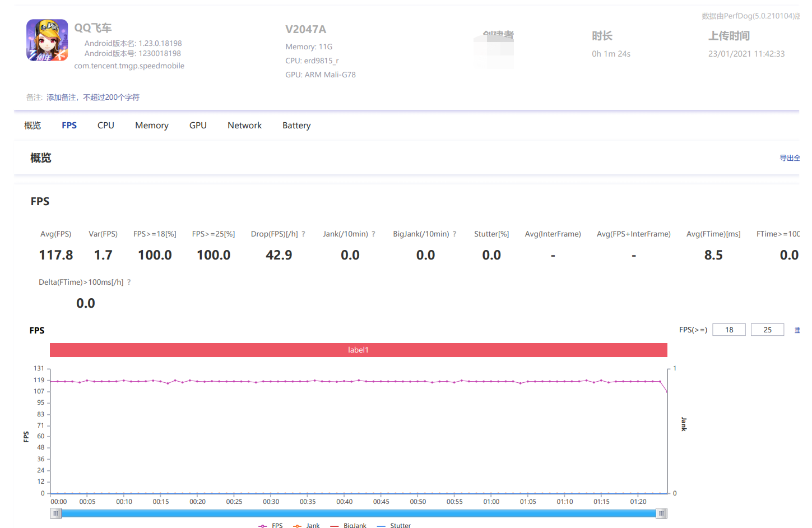The image size is (812, 528).
Task: Select the red label1 bar above the chart
Action: [x=358, y=350]
